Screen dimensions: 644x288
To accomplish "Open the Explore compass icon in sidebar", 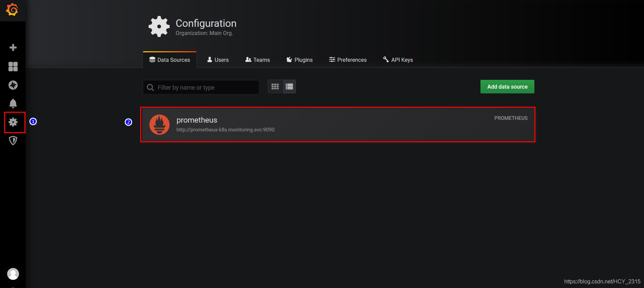I will click(13, 85).
